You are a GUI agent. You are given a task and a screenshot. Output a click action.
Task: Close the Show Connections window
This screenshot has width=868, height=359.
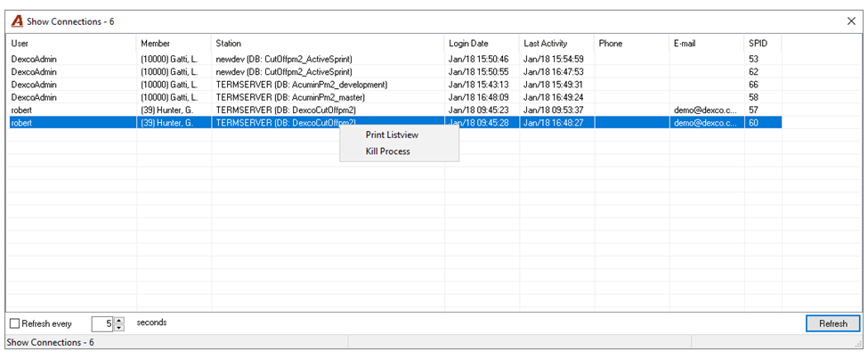tap(851, 21)
